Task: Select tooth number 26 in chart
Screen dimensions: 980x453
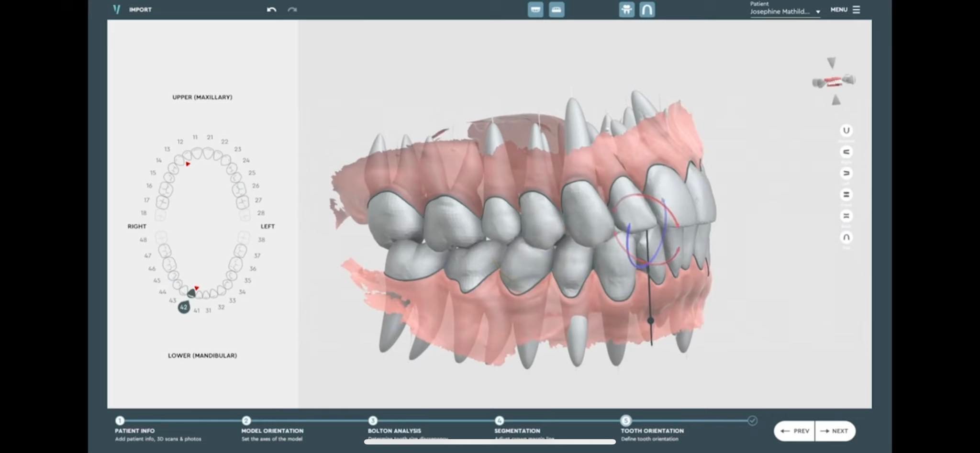Action: click(256, 186)
